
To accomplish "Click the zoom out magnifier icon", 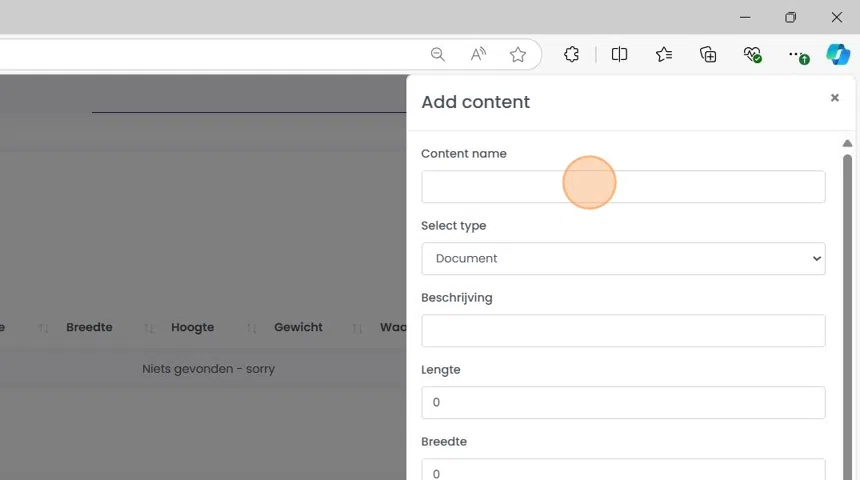I will [x=438, y=55].
